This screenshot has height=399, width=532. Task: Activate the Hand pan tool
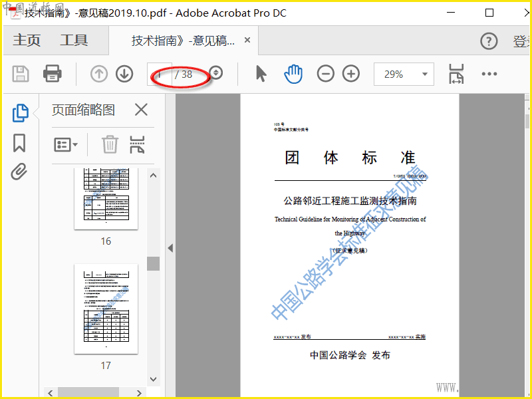pos(293,73)
